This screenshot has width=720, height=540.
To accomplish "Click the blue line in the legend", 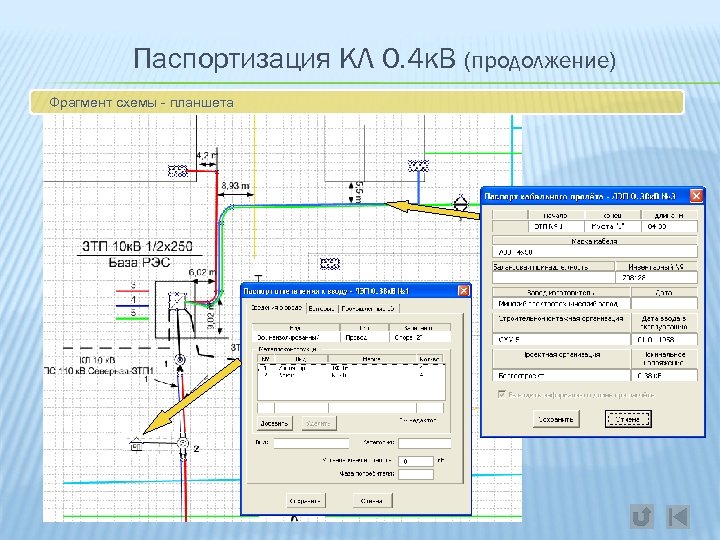I will pyautogui.click(x=132, y=305).
